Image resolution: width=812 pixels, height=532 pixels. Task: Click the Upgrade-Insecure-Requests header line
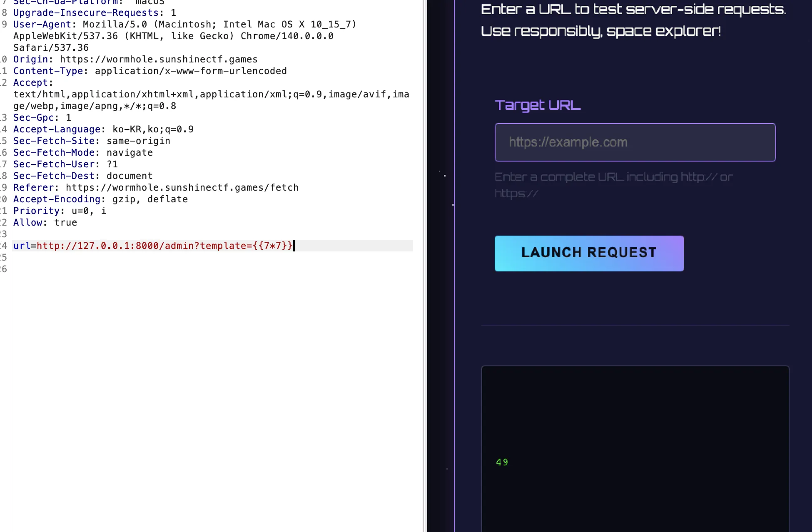click(x=95, y=13)
